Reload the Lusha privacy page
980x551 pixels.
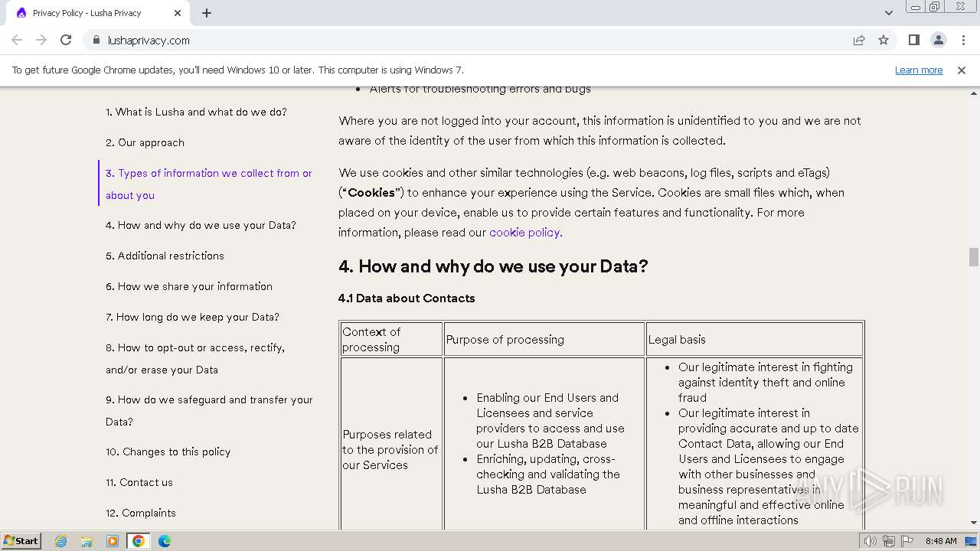[x=66, y=41]
